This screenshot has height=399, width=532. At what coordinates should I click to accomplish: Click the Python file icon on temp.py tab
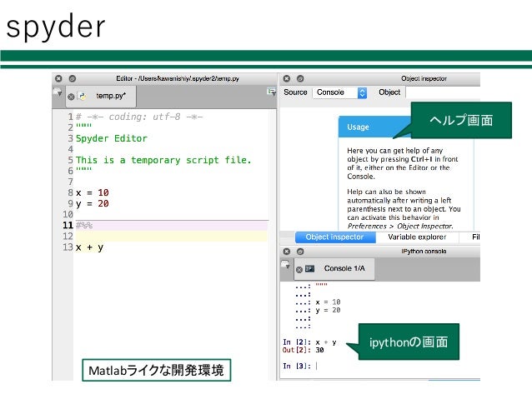[x=82, y=97]
